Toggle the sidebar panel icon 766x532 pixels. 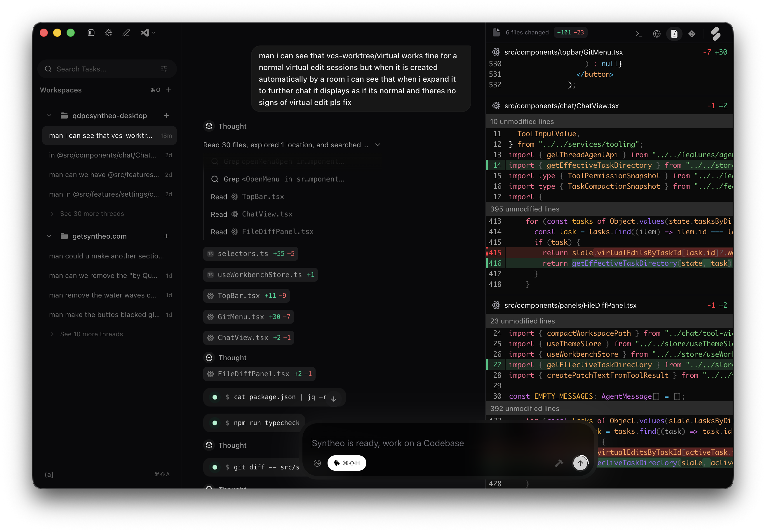pyautogui.click(x=91, y=33)
